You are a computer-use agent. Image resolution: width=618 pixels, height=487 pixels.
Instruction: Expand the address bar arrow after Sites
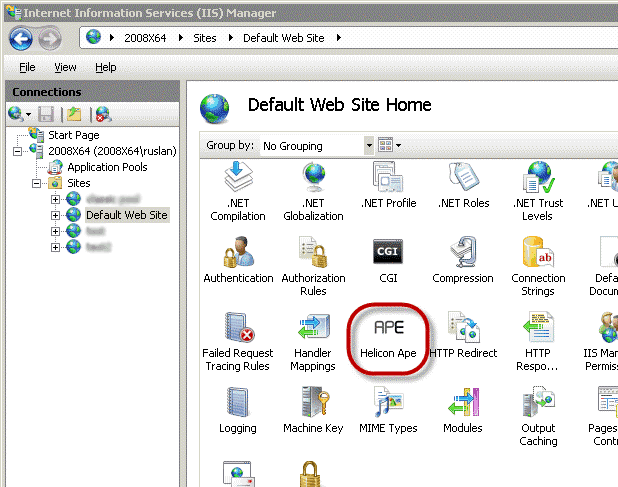coord(231,38)
